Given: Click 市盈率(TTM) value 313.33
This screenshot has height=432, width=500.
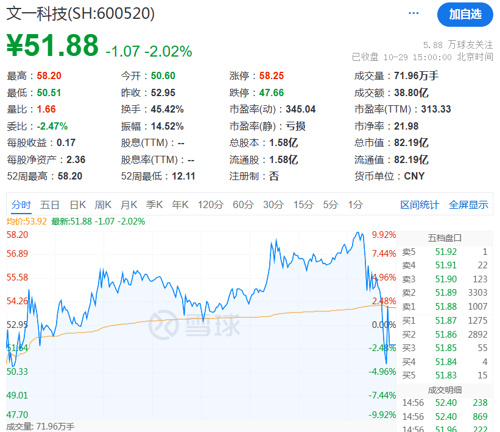Looking at the screenshot, I should (436, 109).
